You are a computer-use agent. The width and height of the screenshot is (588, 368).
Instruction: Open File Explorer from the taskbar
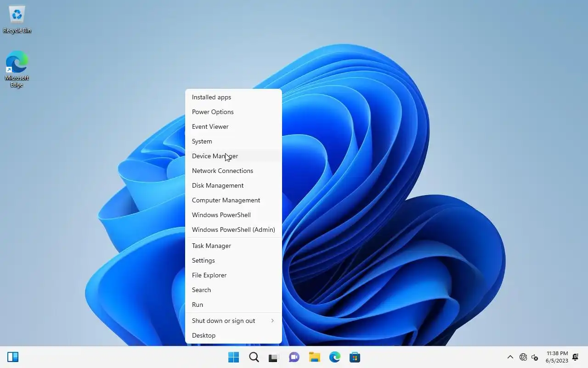(314, 357)
